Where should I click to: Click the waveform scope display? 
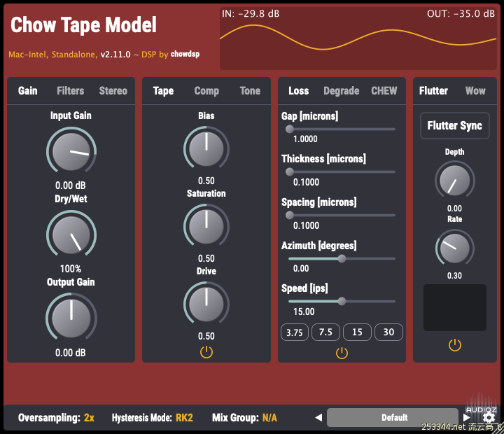coord(358,38)
